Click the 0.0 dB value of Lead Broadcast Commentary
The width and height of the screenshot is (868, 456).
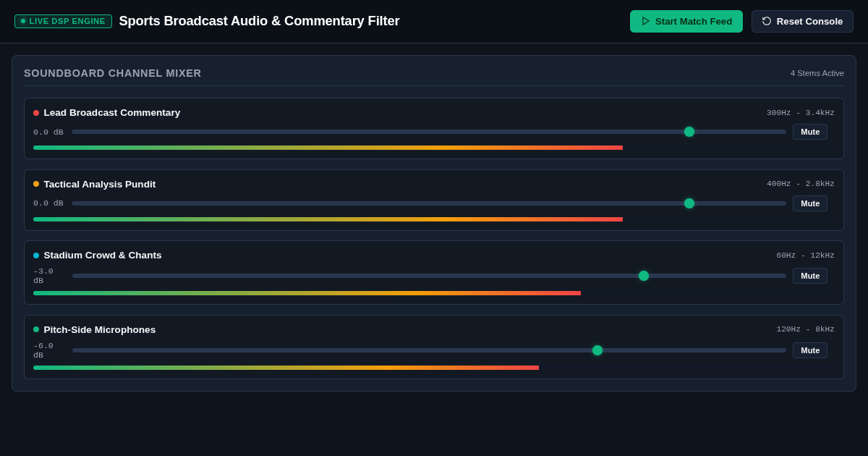point(48,132)
